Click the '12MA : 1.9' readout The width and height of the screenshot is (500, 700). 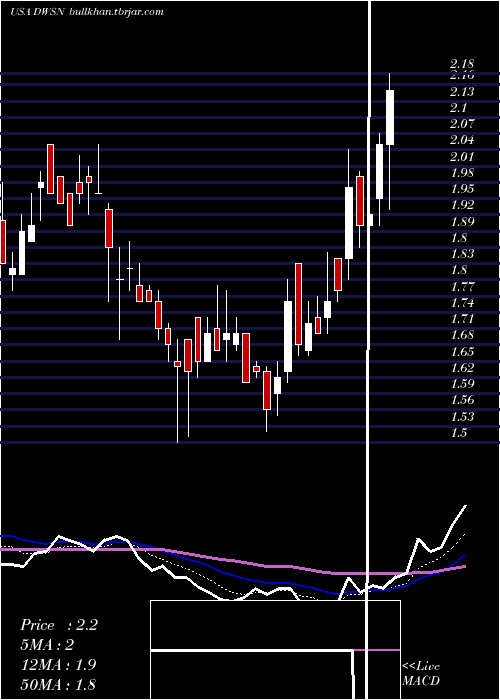pyautogui.click(x=58, y=665)
